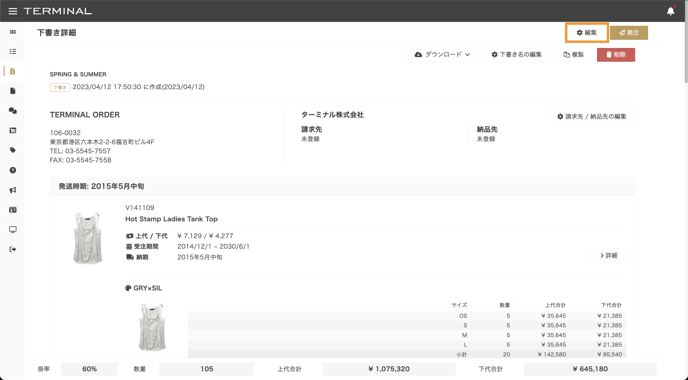Click the 下代合計 ¥645,180 value
The width and height of the screenshot is (688, 380).
click(x=590, y=369)
